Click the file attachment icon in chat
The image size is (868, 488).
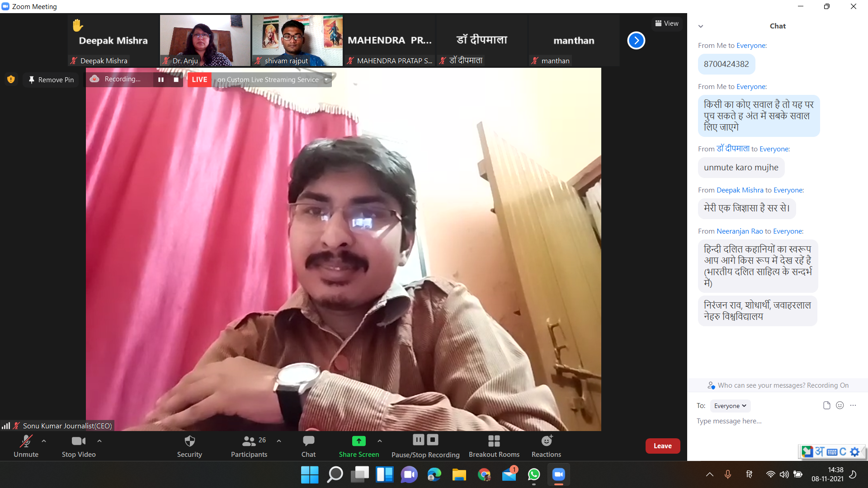coord(826,405)
